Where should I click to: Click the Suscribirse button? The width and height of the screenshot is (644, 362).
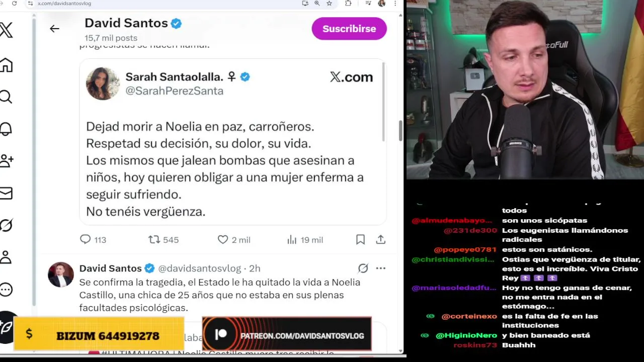tap(349, 29)
